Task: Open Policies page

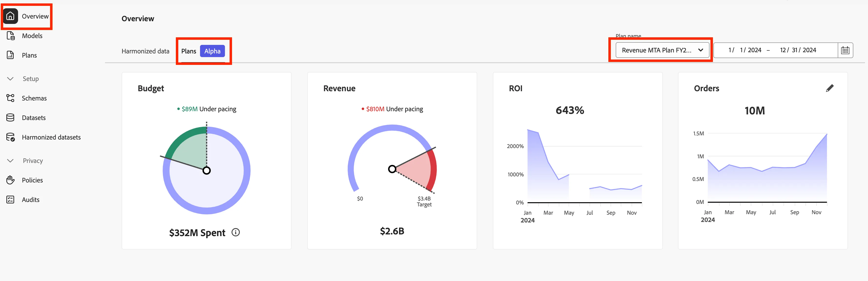Action: (32, 180)
